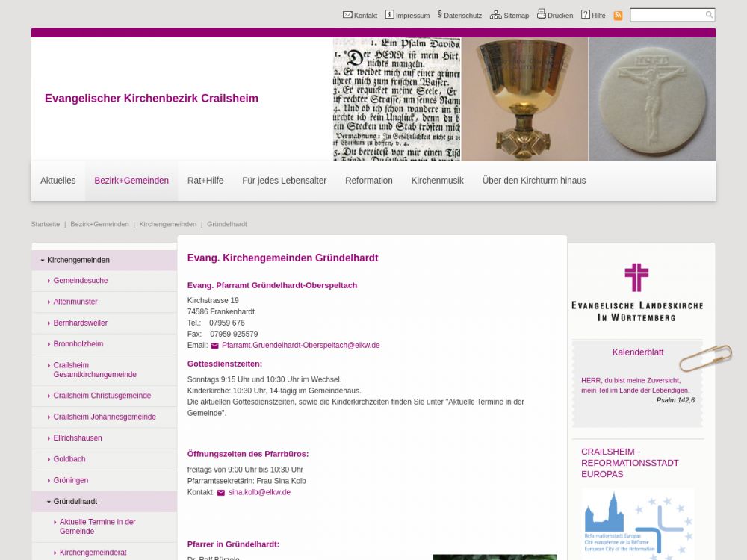Open the Hilfe question mark icon
This screenshot has width=747, height=560.
[586, 15]
